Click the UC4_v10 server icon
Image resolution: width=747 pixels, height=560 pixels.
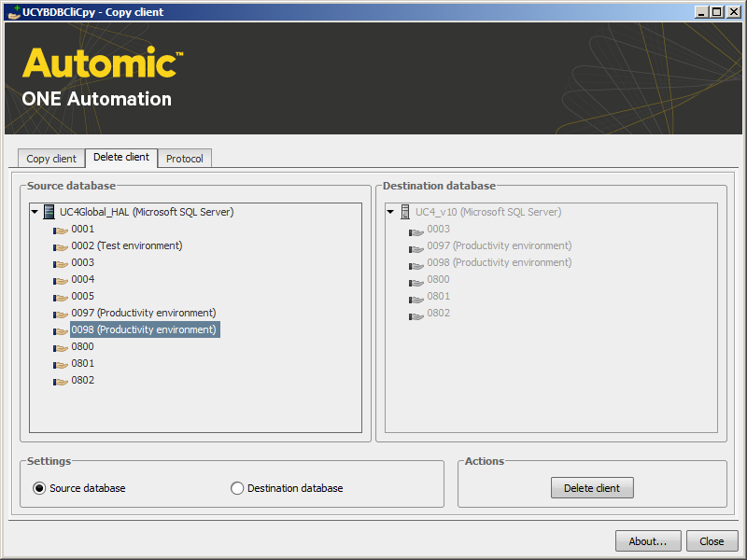click(405, 212)
